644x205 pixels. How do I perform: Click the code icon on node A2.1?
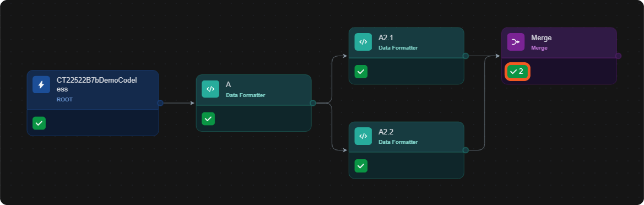coord(363,42)
